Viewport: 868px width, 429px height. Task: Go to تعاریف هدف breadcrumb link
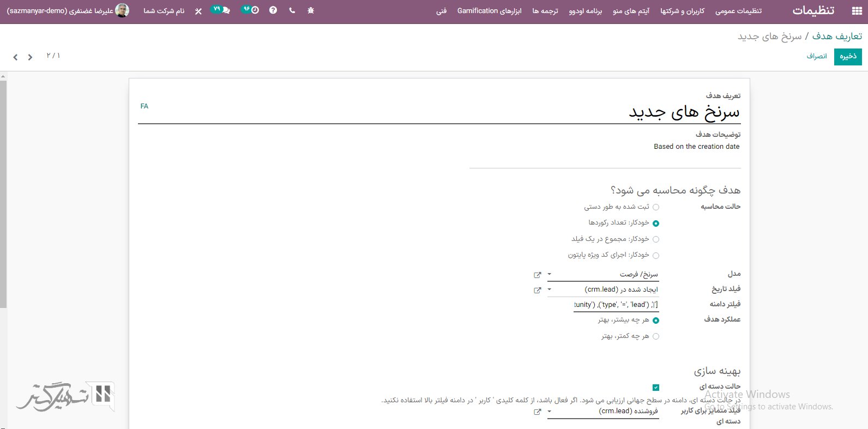(x=837, y=37)
